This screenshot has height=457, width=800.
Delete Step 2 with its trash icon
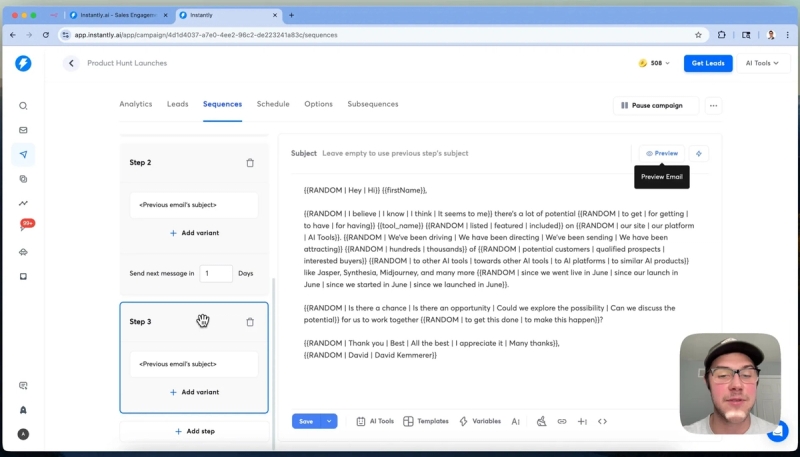(250, 163)
